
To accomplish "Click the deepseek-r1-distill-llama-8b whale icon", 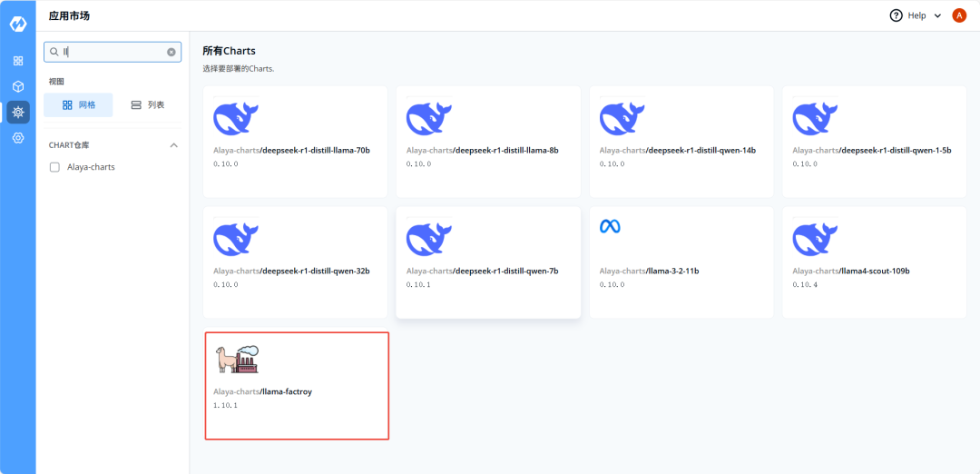I will click(x=428, y=119).
